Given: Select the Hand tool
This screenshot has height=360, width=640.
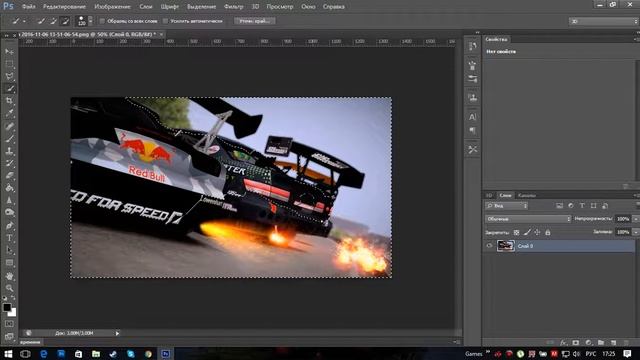Looking at the screenshot, I should point(9,276).
